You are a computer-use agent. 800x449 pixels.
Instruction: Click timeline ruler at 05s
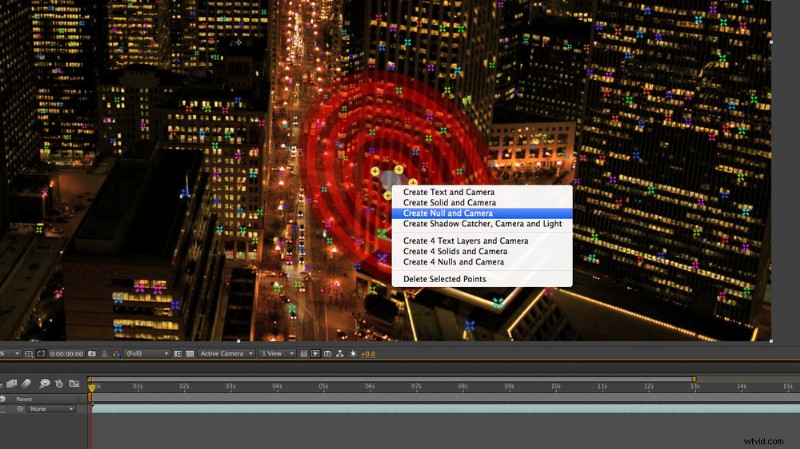tap(323, 387)
